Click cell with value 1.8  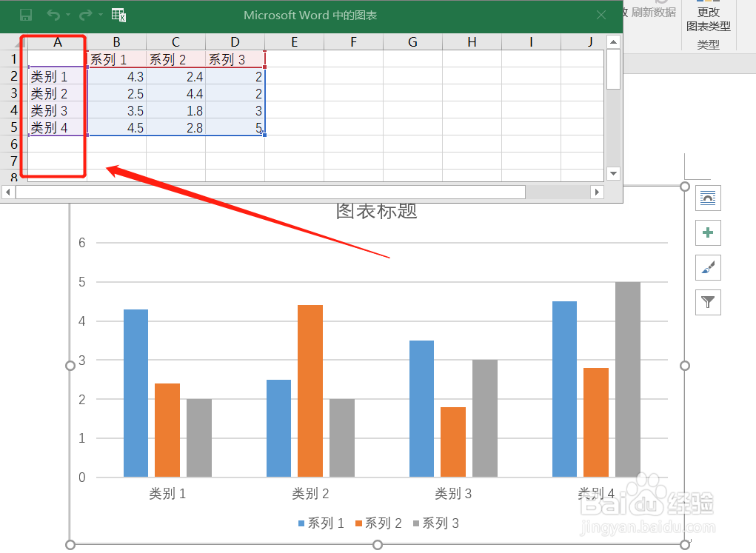click(x=176, y=110)
